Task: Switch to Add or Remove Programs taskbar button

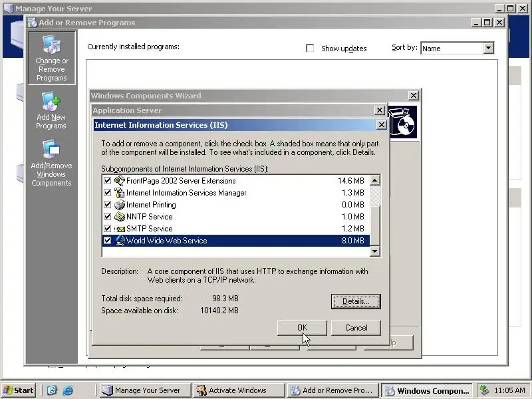Action: [332, 390]
